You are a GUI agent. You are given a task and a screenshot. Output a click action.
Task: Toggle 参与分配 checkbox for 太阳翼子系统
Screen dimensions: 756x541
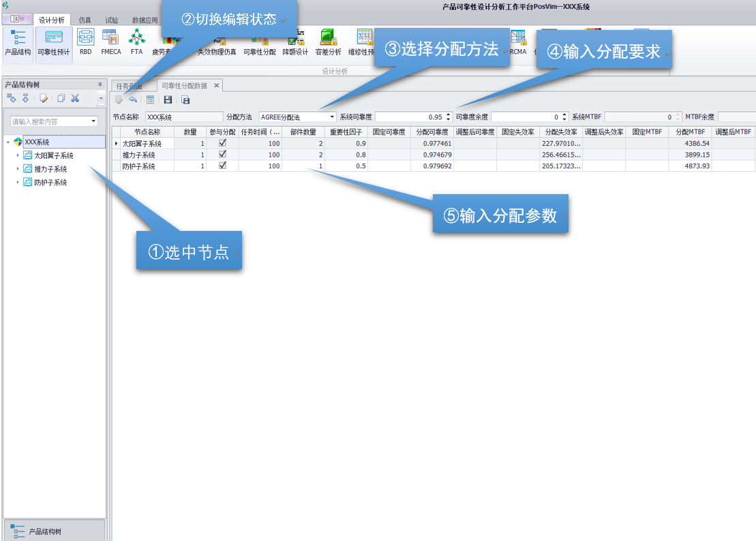(x=222, y=143)
